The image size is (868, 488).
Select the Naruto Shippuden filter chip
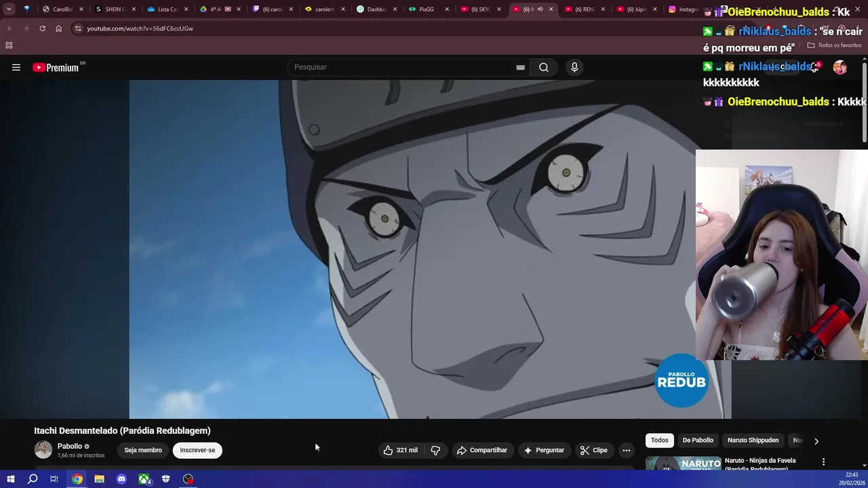pos(753,441)
